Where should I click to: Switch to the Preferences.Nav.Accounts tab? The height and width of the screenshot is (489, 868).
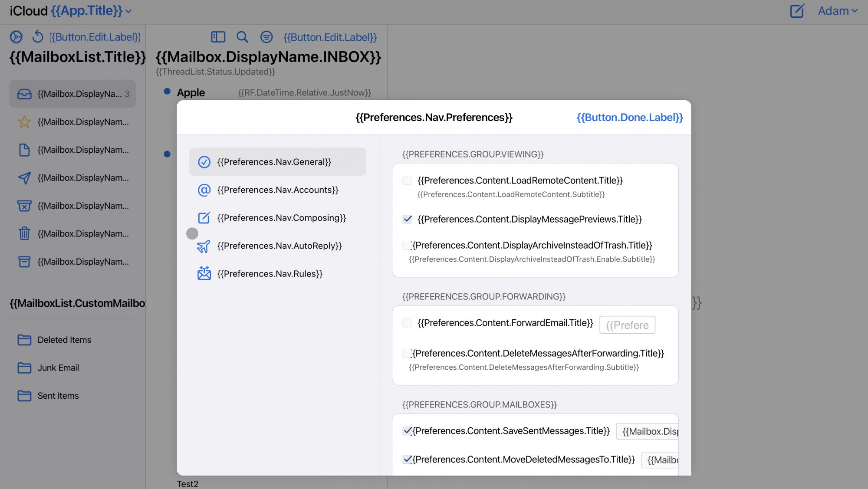click(277, 190)
